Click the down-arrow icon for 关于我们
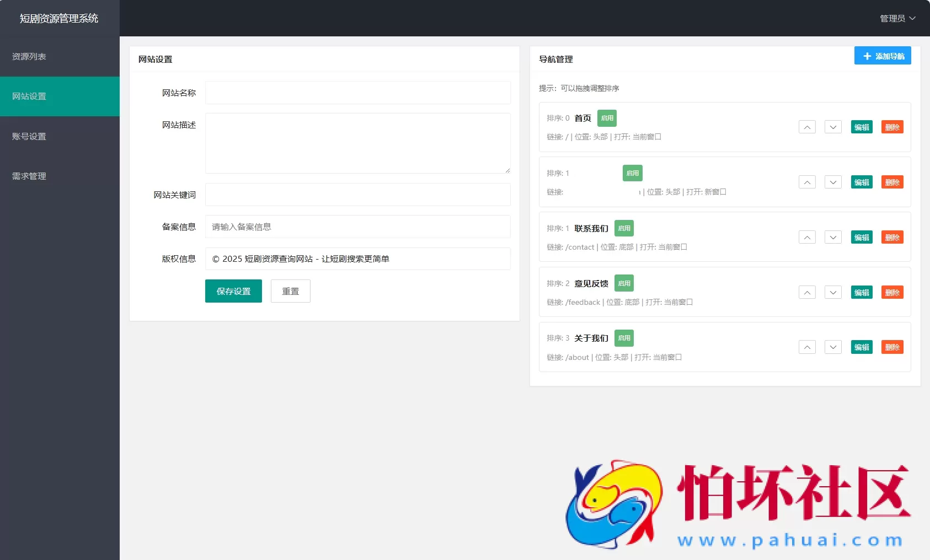The width and height of the screenshot is (930, 560). coord(832,347)
